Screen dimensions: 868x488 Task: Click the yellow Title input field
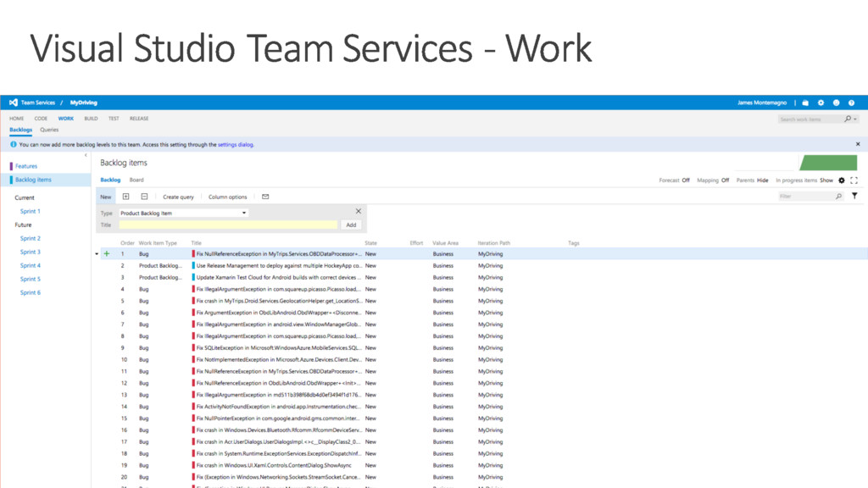point(228,225)
